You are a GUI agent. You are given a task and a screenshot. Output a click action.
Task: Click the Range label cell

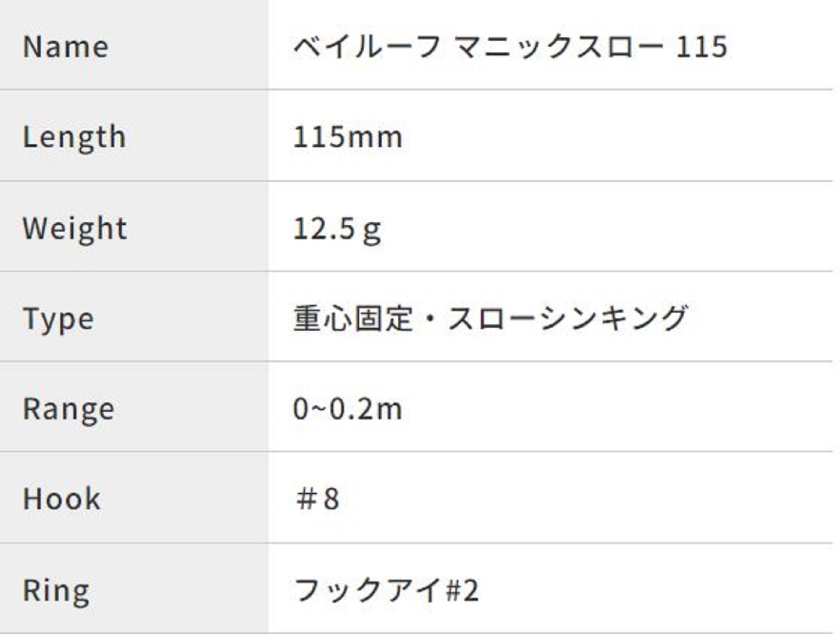pos(68,409)
